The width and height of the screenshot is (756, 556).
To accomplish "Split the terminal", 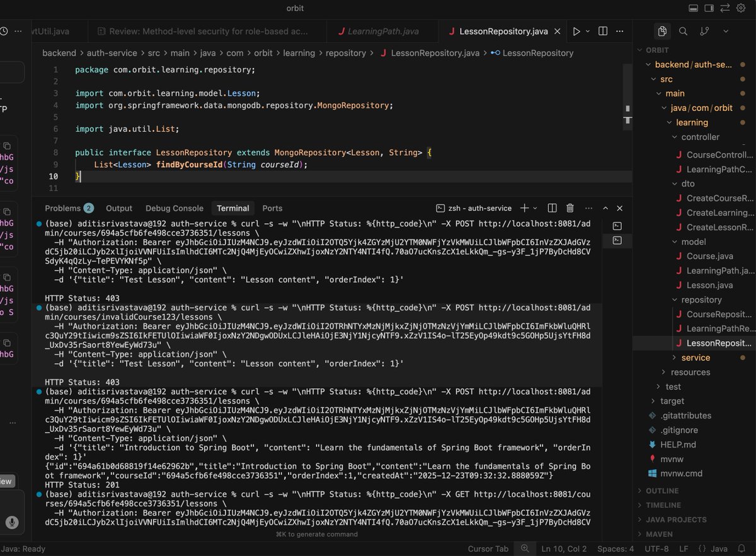I will [x=552, y=208].
